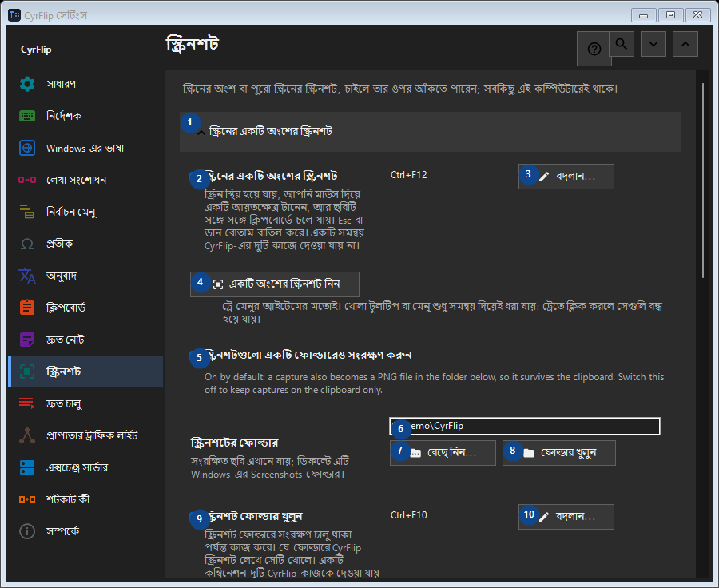Click the "On by default" description text
The width and height of the screenshot is (719, 588).
point(435,383)
